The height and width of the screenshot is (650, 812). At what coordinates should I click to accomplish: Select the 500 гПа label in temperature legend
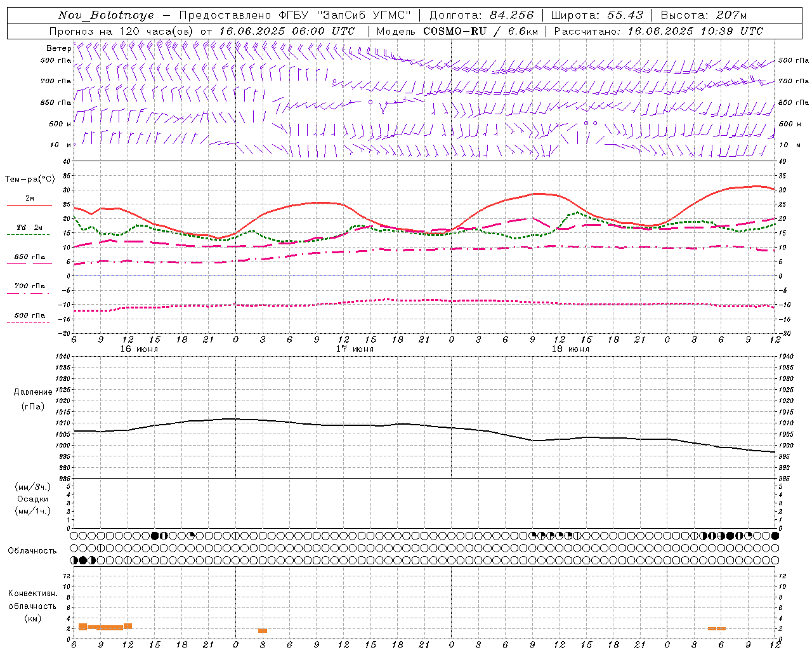[30, 315]
